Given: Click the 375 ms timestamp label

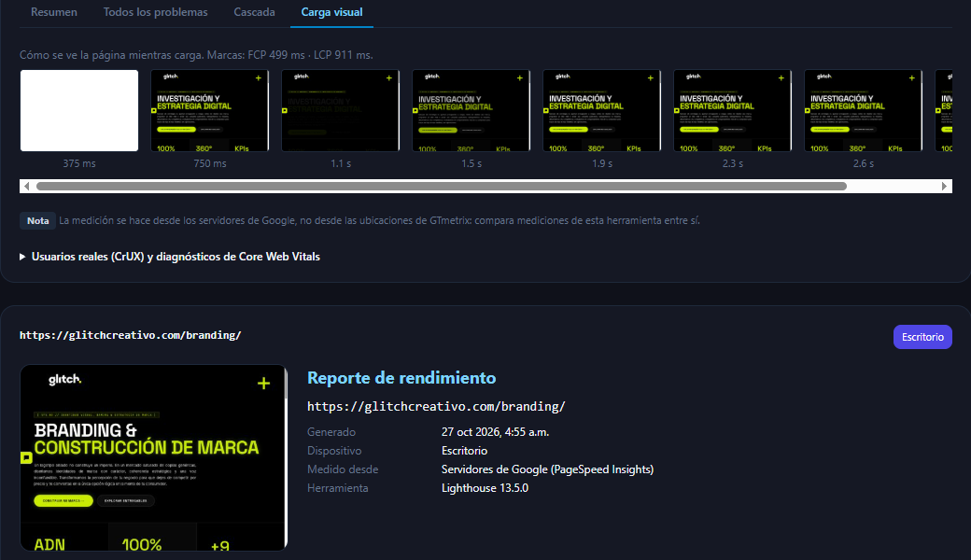Looking at the screenshot, I should click(x=79, y=163).
